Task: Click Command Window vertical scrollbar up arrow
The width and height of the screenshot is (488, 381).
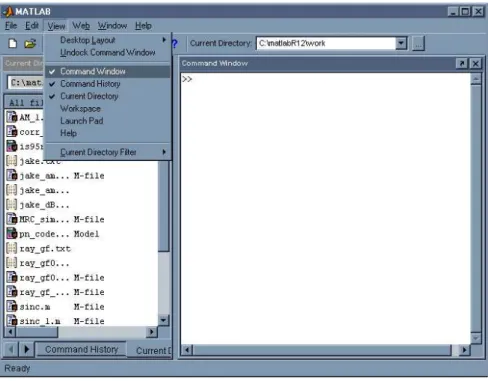Action: click(476, 79)
